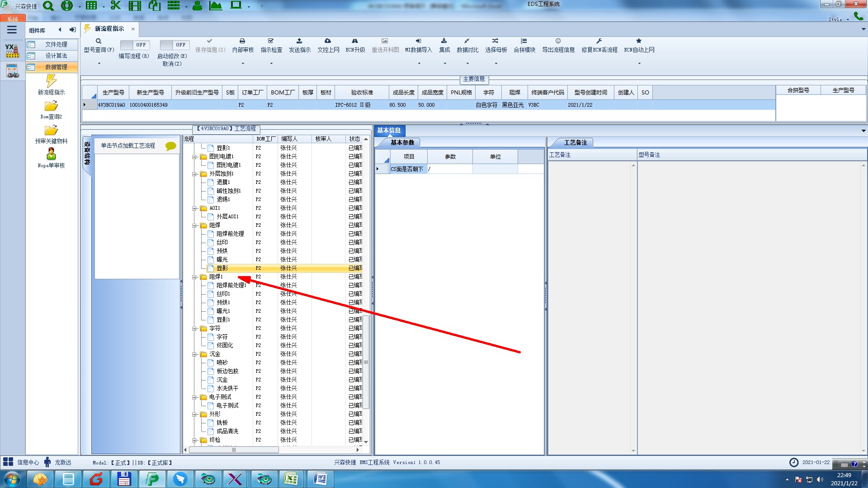Collapse the 沉金 tree folder
868x488 pixels.
tap(195, 354)
